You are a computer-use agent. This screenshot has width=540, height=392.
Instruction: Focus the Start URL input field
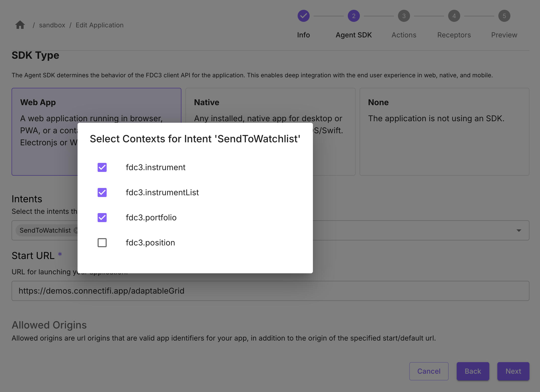pyautogui.click(x=271, y=291)
